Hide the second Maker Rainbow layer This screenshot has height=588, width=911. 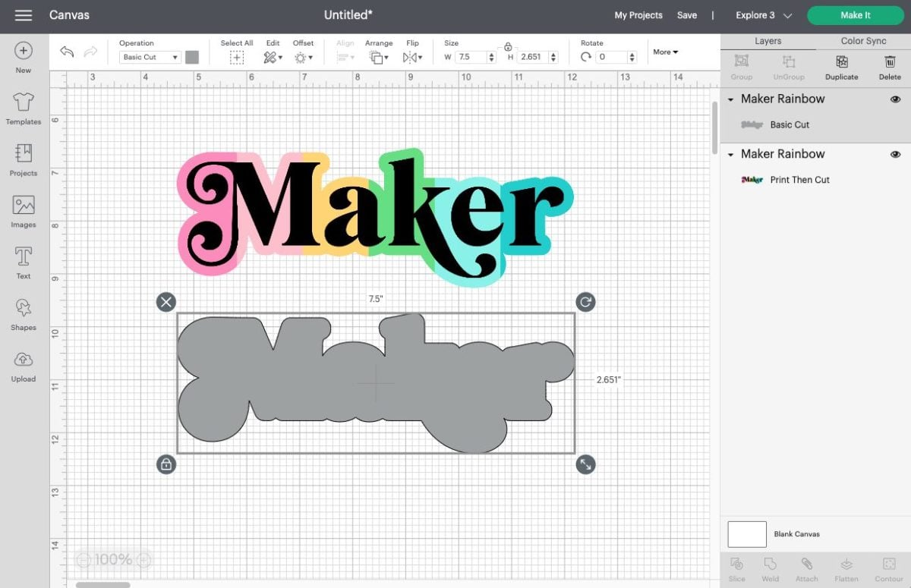point(895,155)
